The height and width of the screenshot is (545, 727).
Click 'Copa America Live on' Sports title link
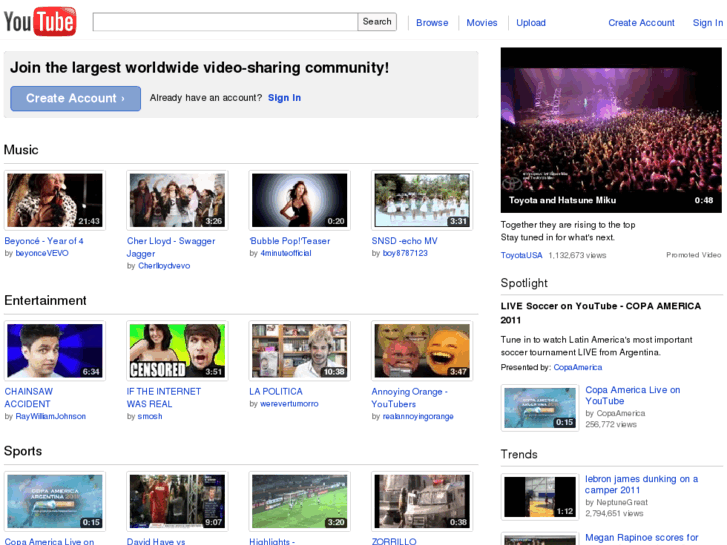tap(49, 541)
